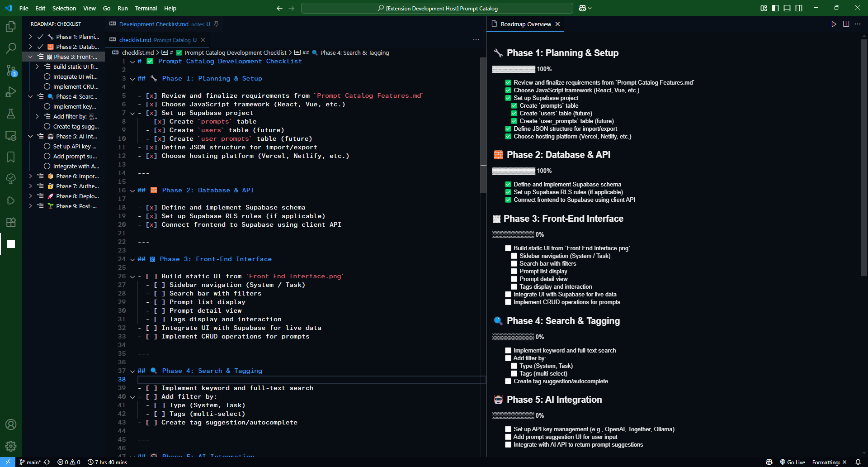Open the Remote Explorer icon
Viewport: 868px width, 467px height.
pos(11,135)
